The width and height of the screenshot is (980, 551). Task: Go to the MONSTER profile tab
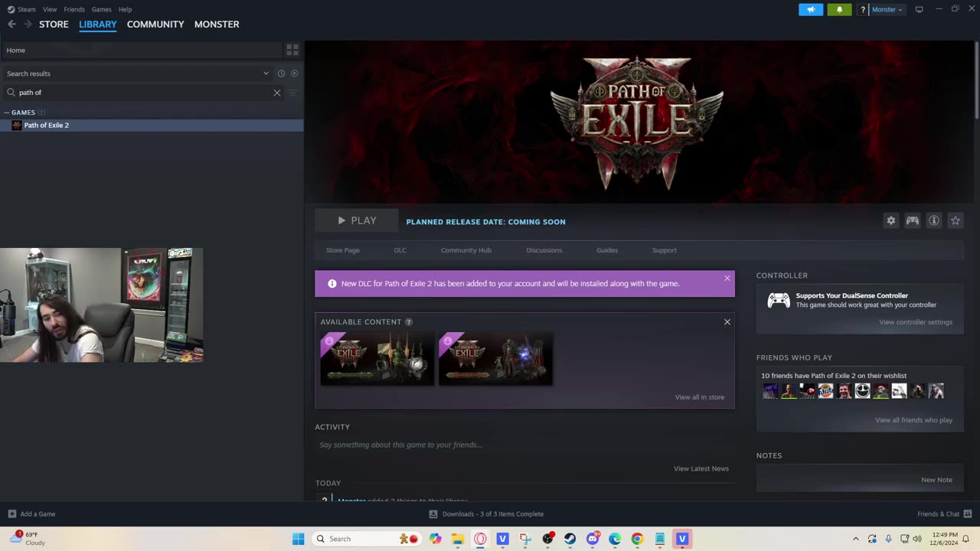pos(217,24)
